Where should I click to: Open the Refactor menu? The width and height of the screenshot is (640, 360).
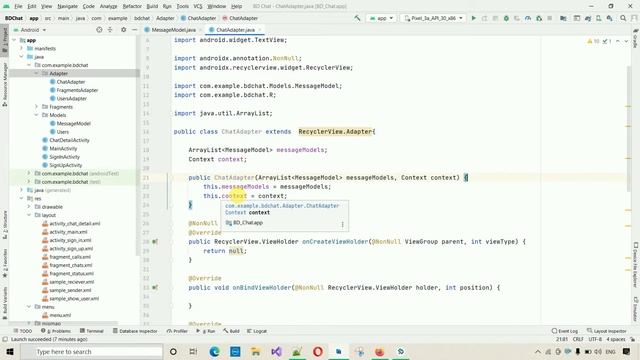132,6
